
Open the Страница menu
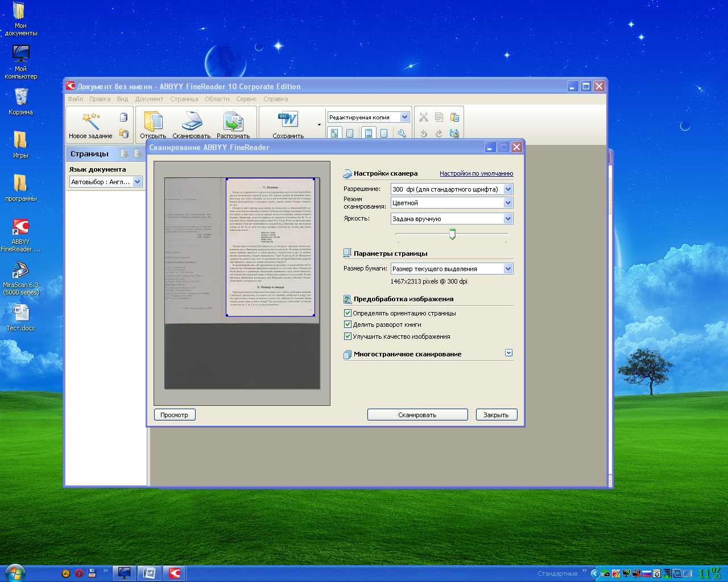click(x=184, y=99)
